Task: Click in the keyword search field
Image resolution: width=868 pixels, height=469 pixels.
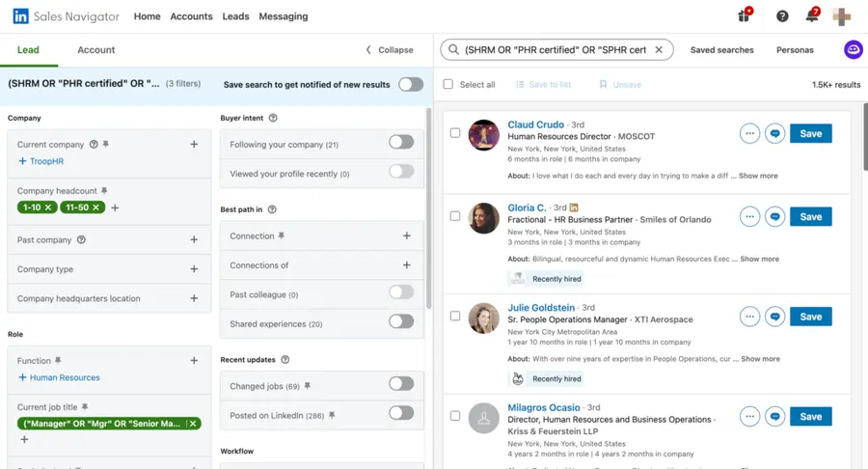Action: click(556, 50)
